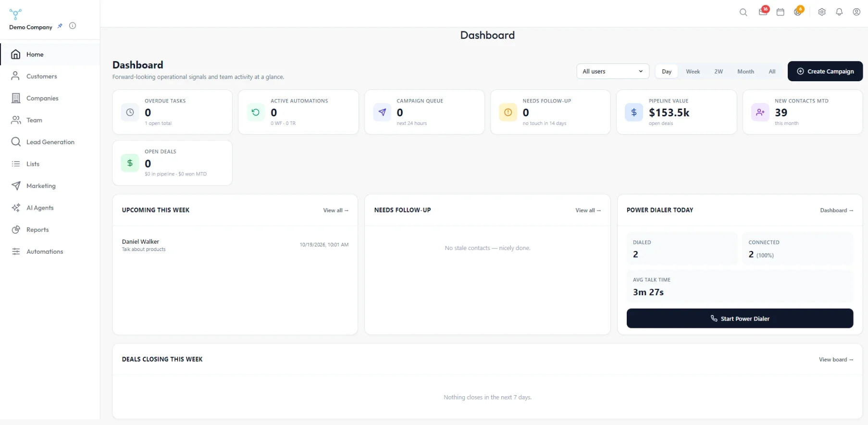Screen dimensions: 868x425
Task: Click the Demo Company logo icon
Action: click(x=15, y=14)
